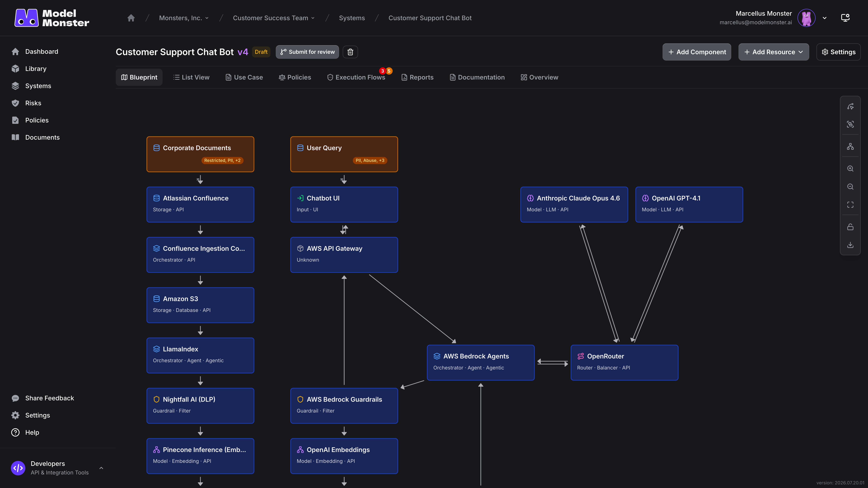Select the AWS Bedrock Guardrails node
This screenshot has height=488, width=868.
point(344,405)
